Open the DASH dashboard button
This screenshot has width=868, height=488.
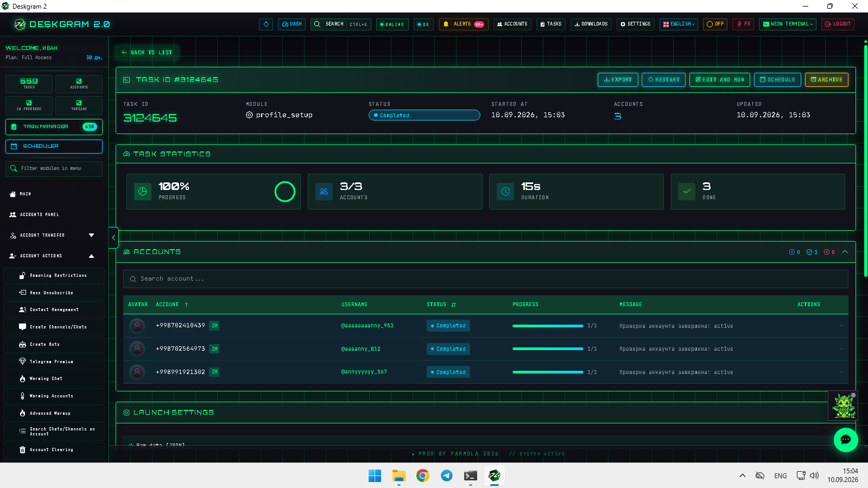pyautogui.click(x=292, y=24)
